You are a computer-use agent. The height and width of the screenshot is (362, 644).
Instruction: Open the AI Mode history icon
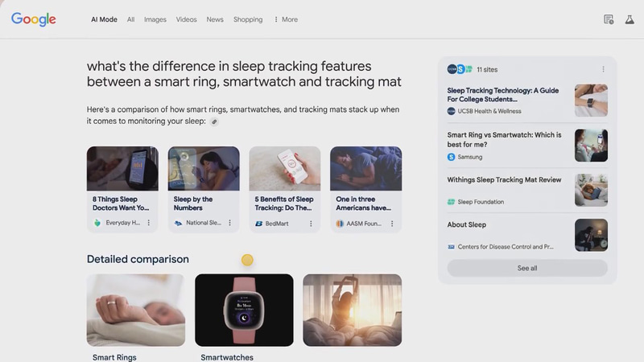click(x=609, y=19)
